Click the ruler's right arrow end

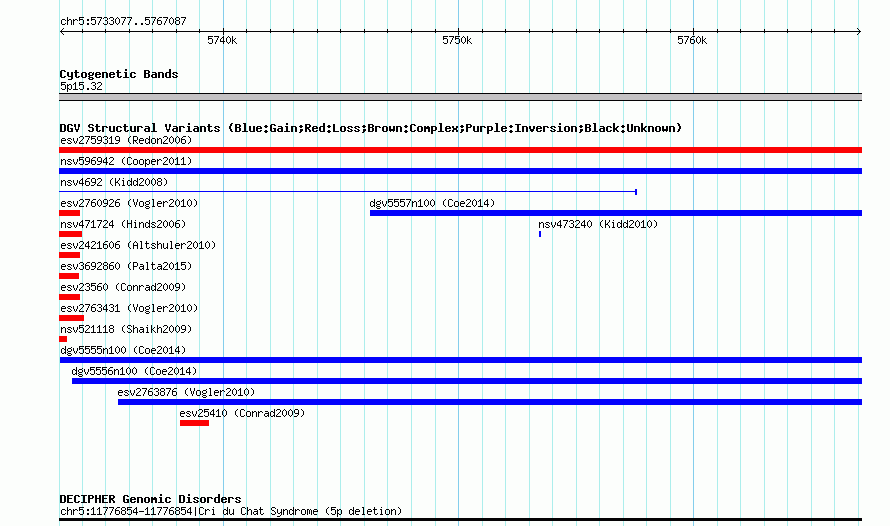pos(859,31)
